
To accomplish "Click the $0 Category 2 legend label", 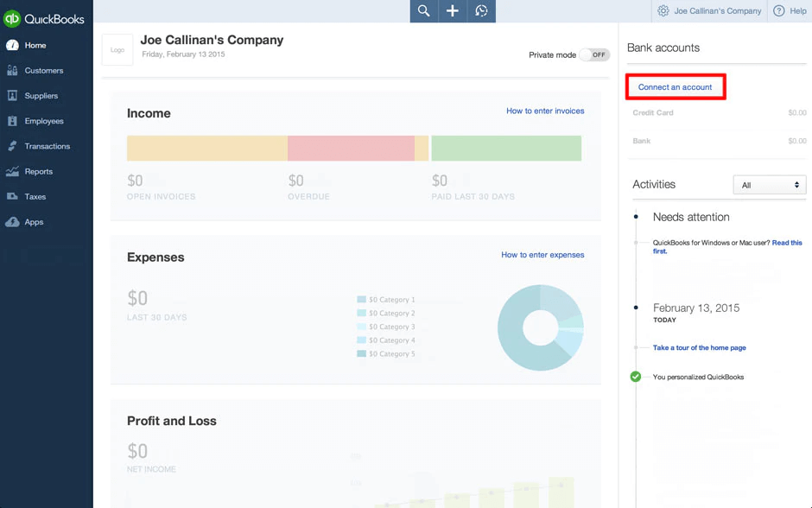I will 392,314.
